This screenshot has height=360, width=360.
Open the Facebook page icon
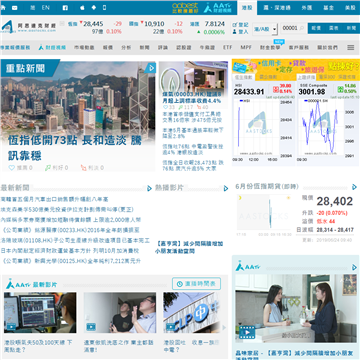click(x=65, y=7)
